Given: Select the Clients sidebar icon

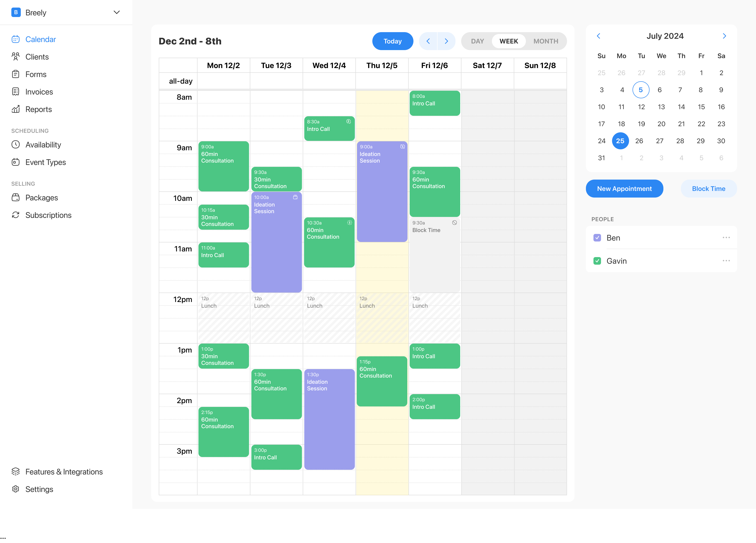Looking at the screenshot, I should 16,57.
